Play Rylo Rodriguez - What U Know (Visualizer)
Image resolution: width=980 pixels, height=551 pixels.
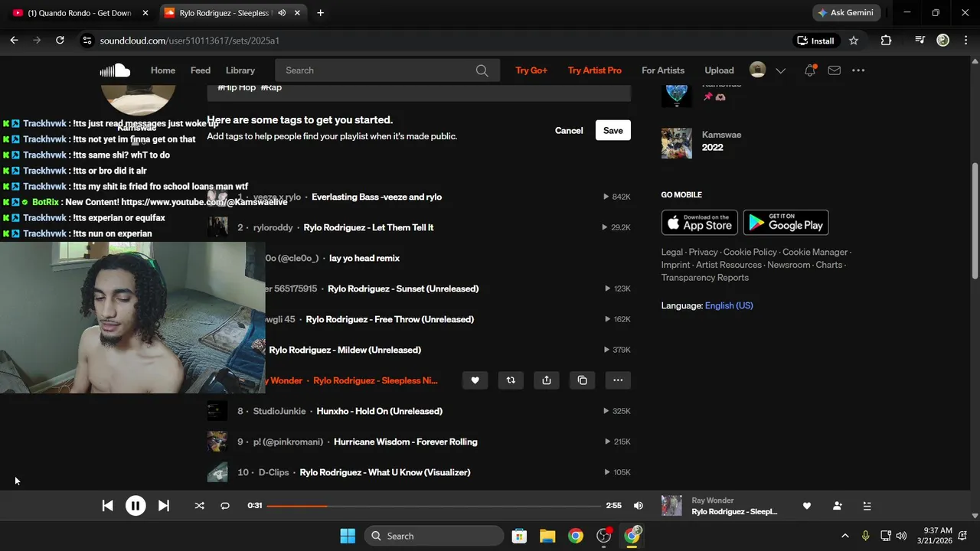[x=385, y=472]
